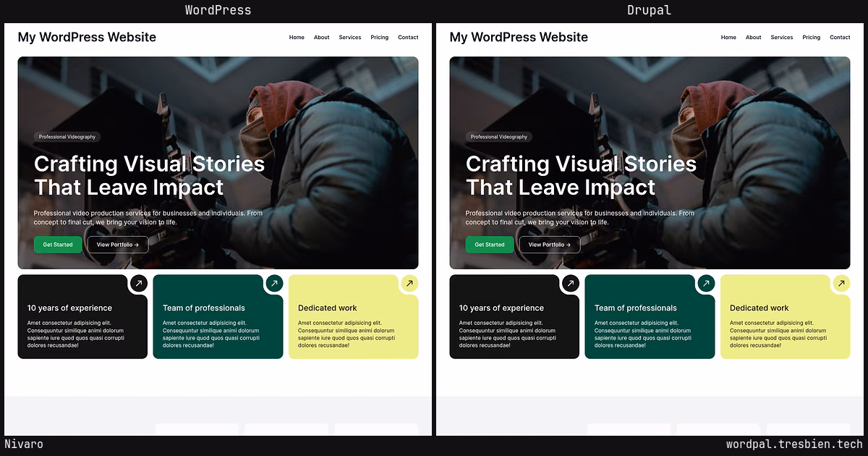Click the site title in the Drupal pane
This screenshot has width=868, height=456.
(519, 37)
